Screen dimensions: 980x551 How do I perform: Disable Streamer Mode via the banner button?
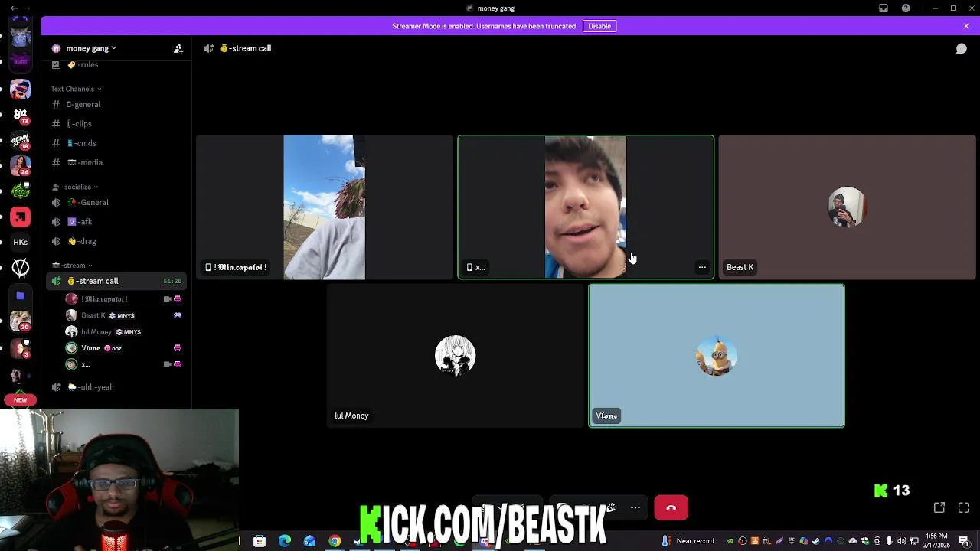coord(599,26)
